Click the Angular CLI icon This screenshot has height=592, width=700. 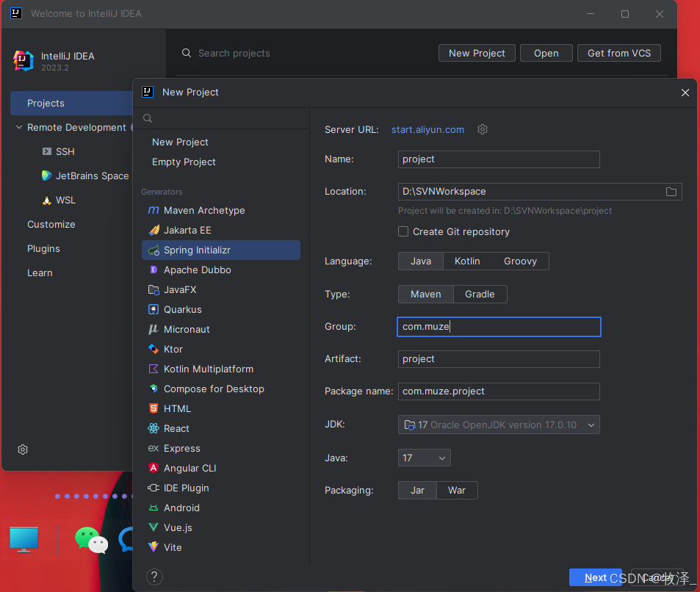(x=154, y=468)
